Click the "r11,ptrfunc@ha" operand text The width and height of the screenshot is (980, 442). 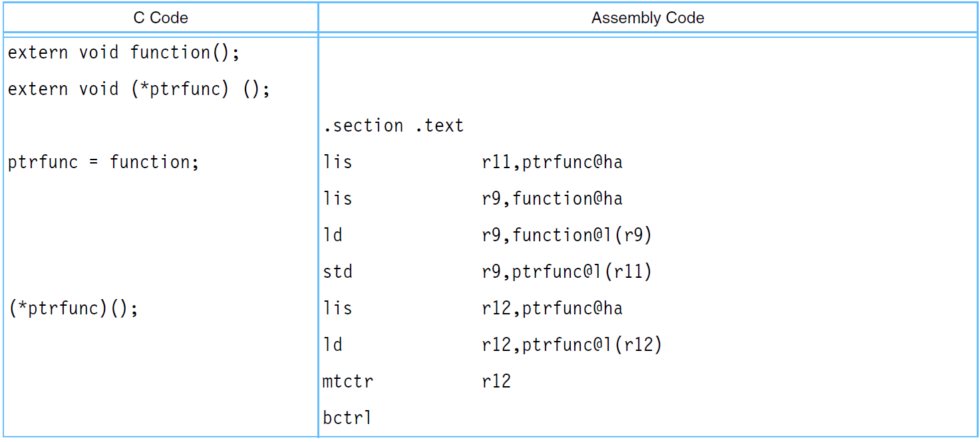(552, 162)
